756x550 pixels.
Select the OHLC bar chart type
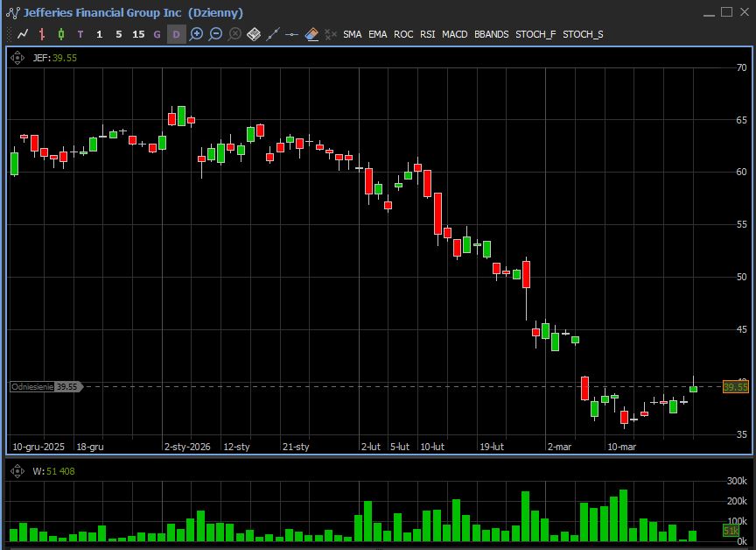point(42,34)
